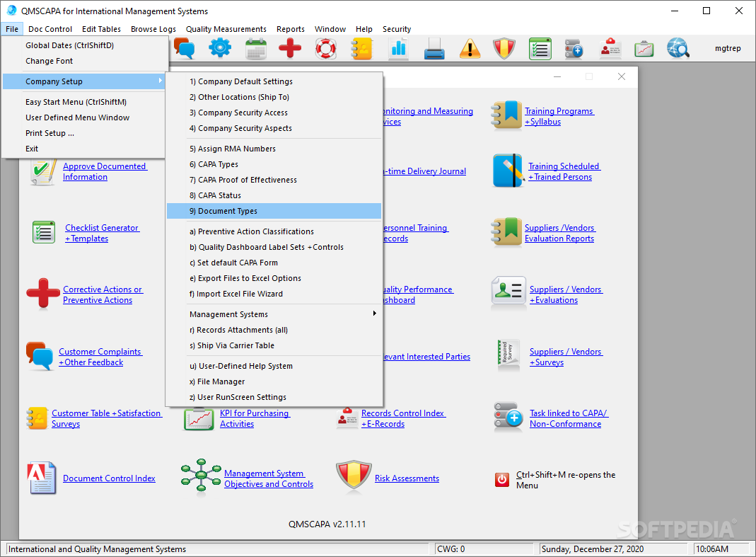Open Document Control Index link
This screenshot has height=557, width=756.
pos(109,478)
